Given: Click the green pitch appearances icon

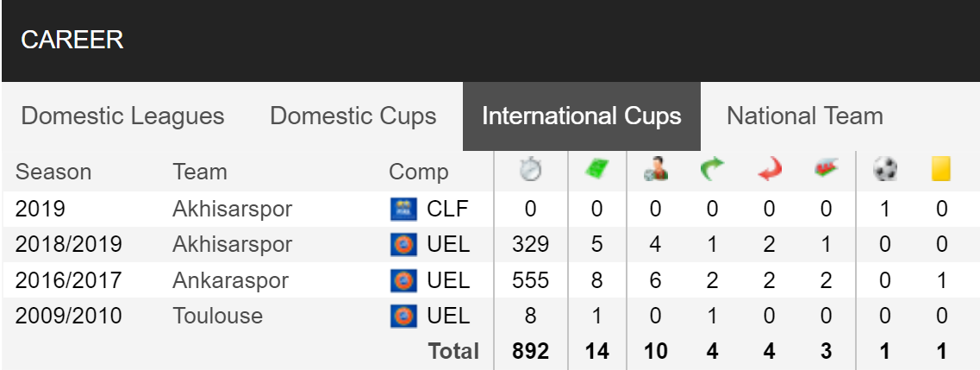Looking at the screenshot, I should pyautogui.click(x=596, y=170).
